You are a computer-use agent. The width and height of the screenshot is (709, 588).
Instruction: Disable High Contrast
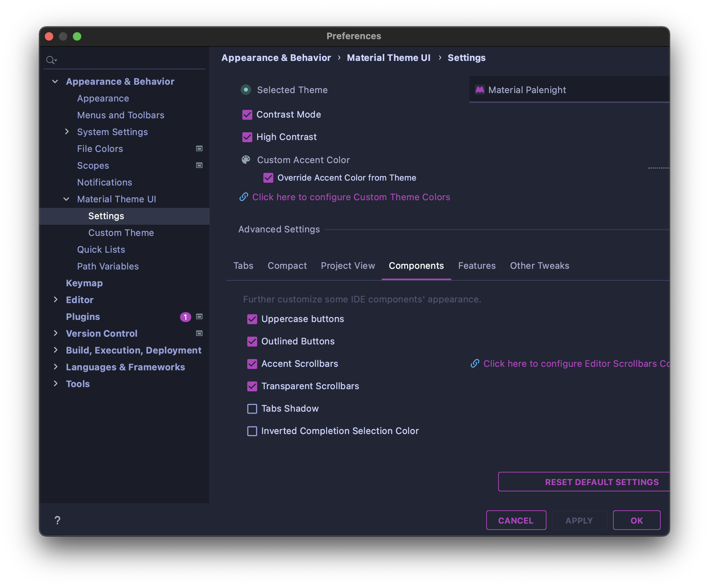247,137
